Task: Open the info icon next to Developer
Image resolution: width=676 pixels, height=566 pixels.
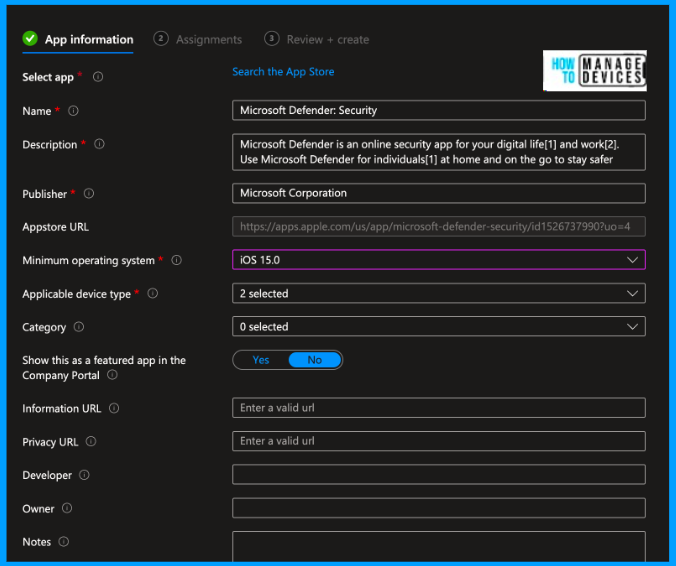Action: point(84,475)
